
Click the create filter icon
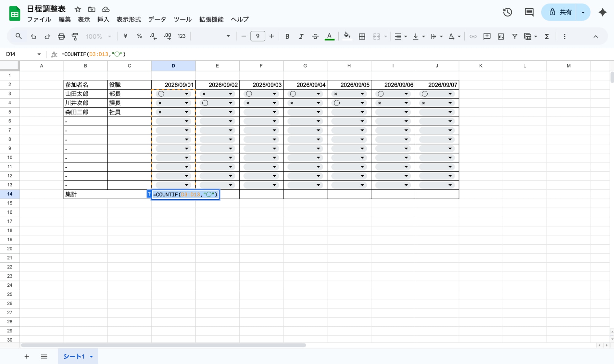point(514,37)
